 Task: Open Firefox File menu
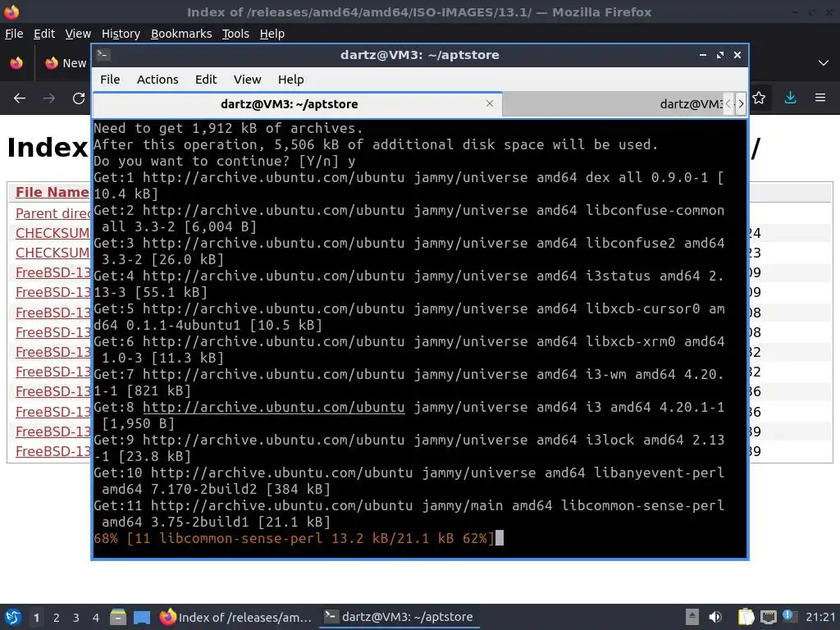[14, 34]
